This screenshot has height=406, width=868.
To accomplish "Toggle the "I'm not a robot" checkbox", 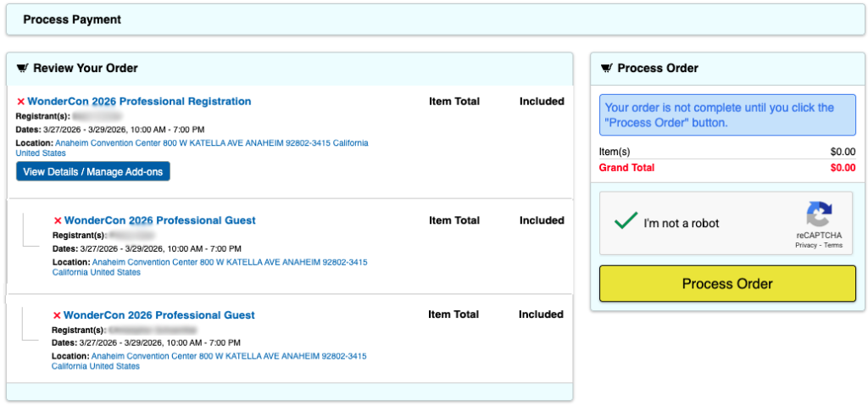I will tap(626, 222).
